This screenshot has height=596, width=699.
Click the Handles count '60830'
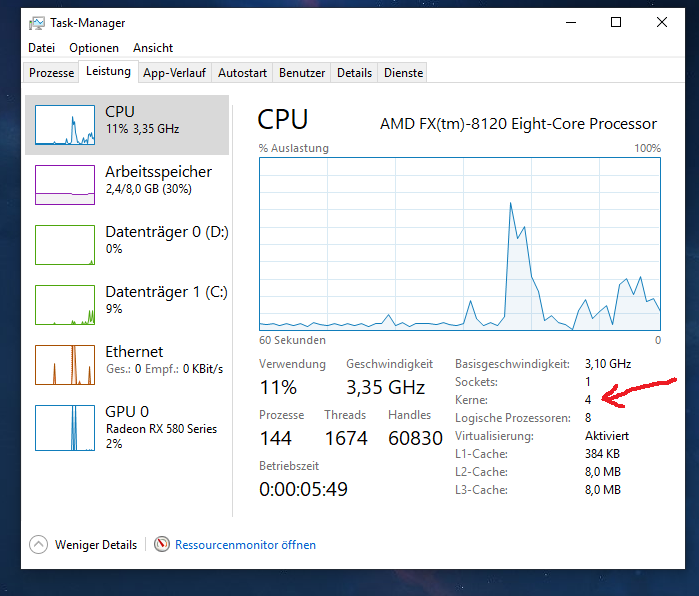pyautogui.click(x=415, y=438)
